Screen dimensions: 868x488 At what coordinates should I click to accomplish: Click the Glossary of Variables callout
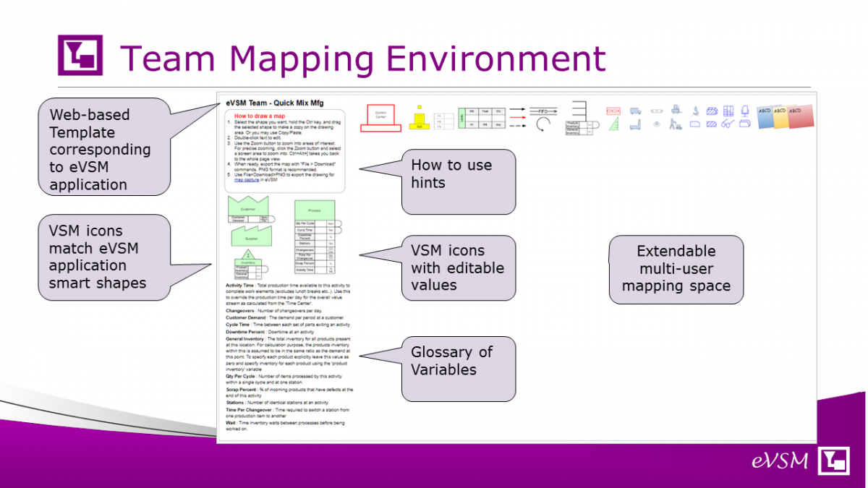tap(459, 369)
